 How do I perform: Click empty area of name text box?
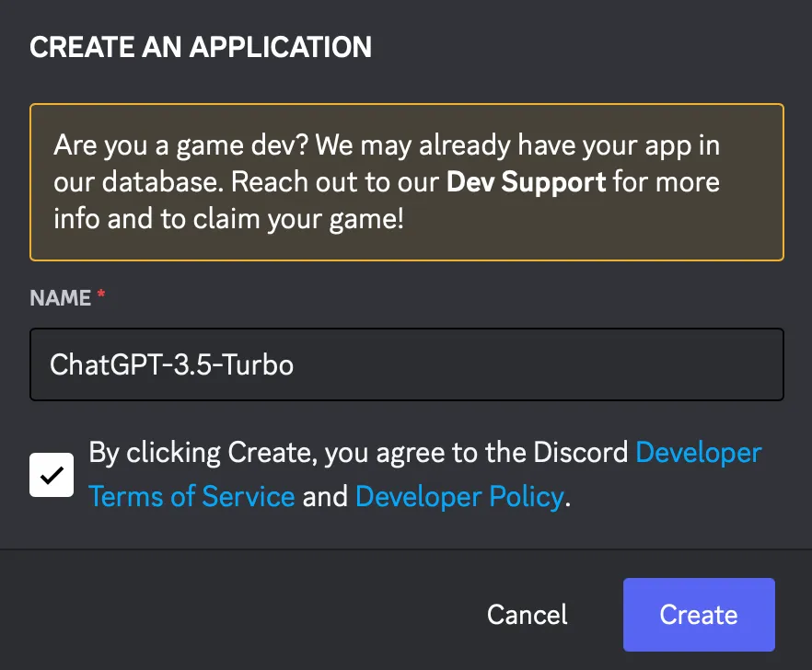pyautogui.click(x=539, y=364)
